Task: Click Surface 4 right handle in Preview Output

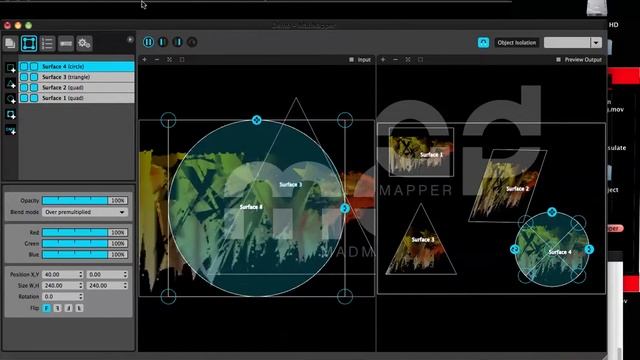Action: 589,249
